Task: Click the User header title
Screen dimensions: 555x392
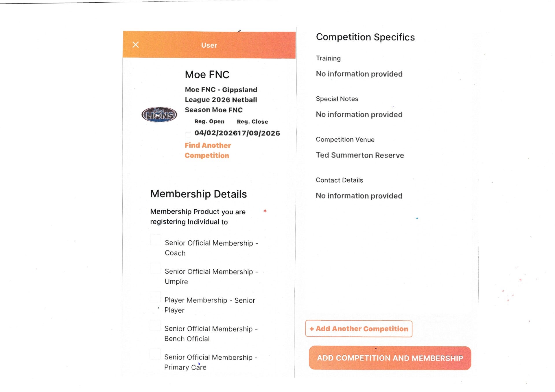Action: click(209, 45)
